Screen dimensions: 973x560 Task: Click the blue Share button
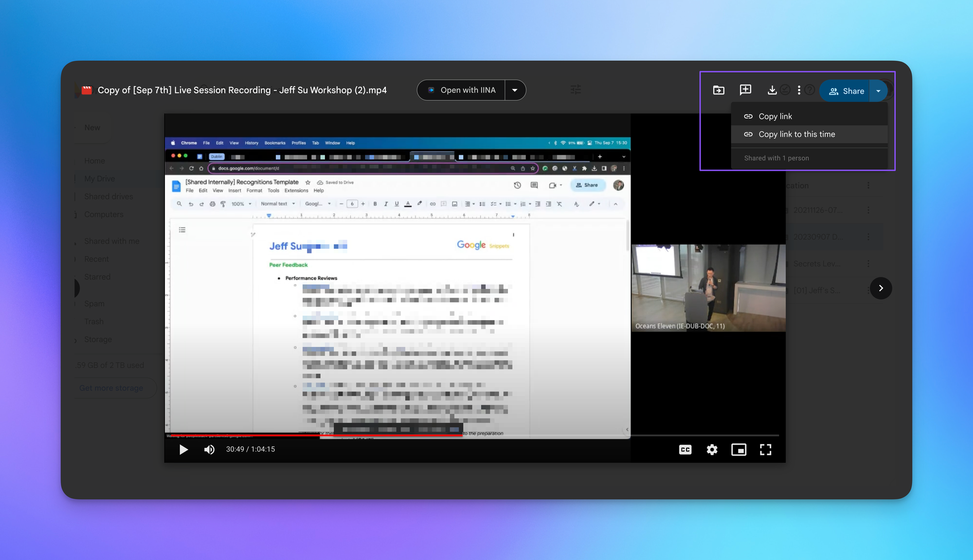[x=846, y=91]
